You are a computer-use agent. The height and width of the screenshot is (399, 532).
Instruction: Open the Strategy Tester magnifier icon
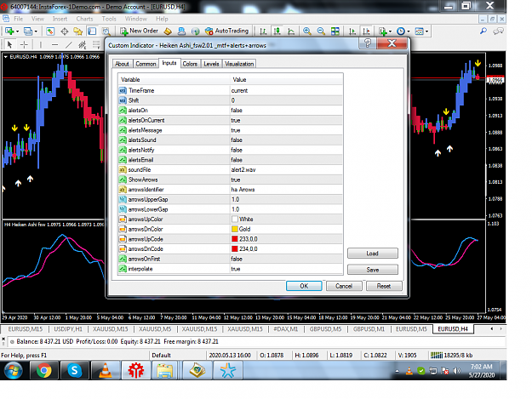106,31
